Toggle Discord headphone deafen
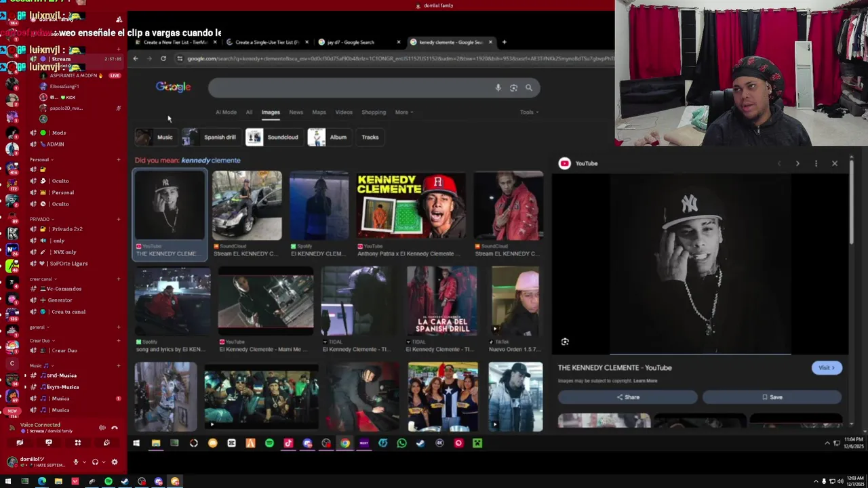This screenshot has height=488, width=868. pos(95,462)
